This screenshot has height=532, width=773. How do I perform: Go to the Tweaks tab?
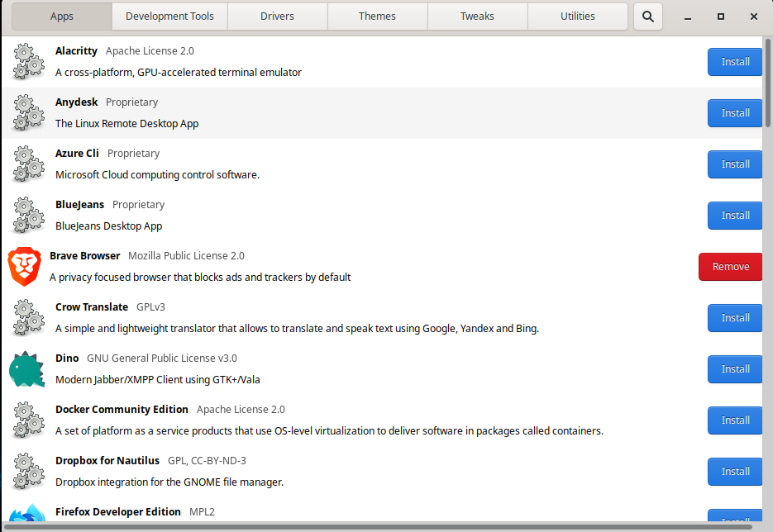tap(477, 17)
